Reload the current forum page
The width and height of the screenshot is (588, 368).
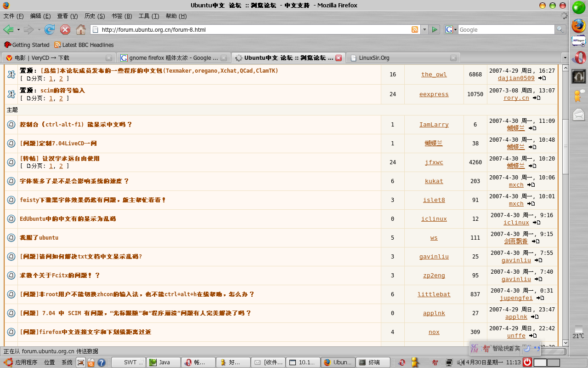(x=50, y=29)
